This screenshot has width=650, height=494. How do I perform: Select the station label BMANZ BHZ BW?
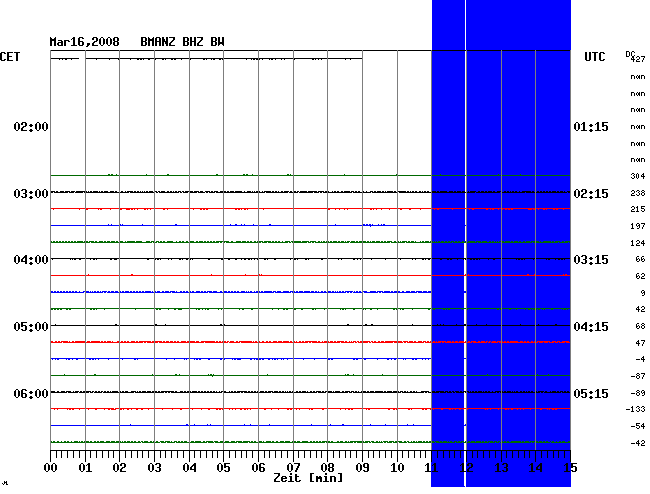point(182,42)
